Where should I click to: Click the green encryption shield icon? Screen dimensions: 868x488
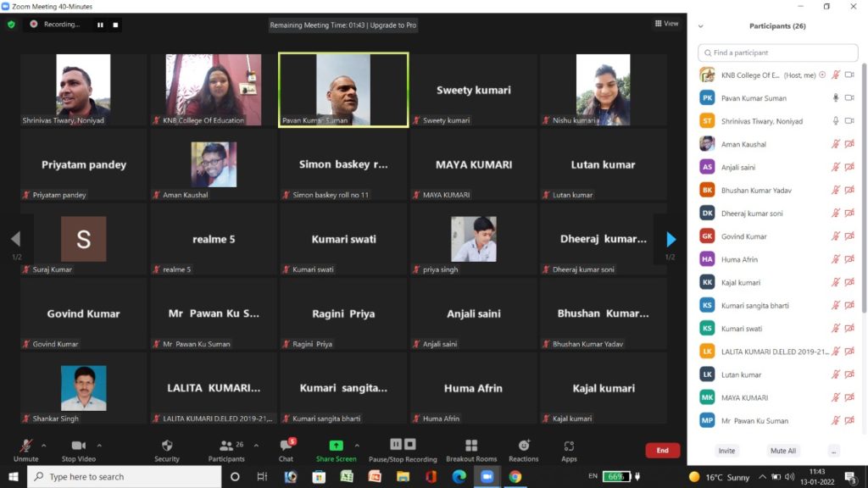click(11, 25)
